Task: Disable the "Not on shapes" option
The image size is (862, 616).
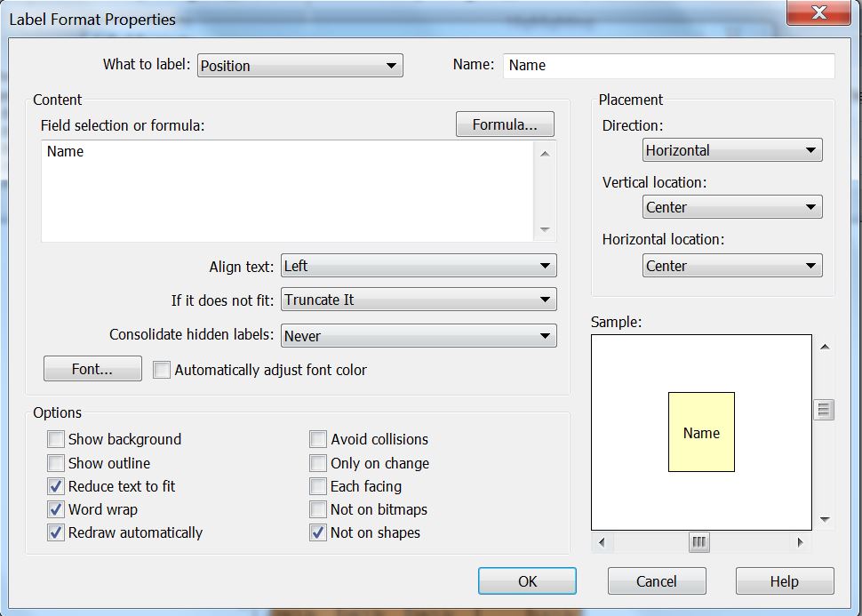Action: point(317,532)
